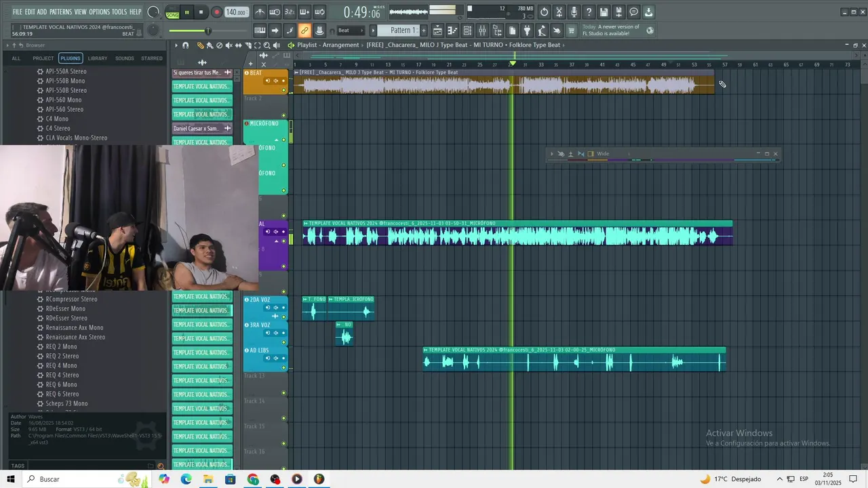Add new pattern with plus button
Viewport: 868px width, 488px height.
coord(424,30)
